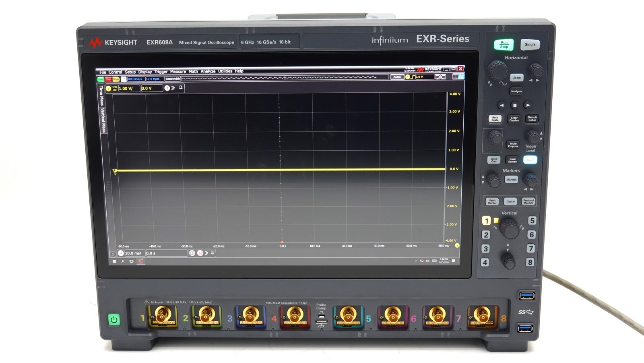The height and width of the screenshot is (363, 644).
Task: Click the hardware Navigate key
Action: coord(516,91)
